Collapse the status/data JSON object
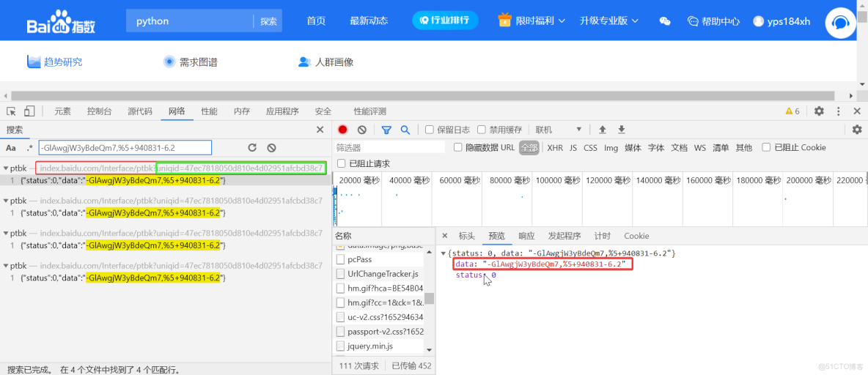This screenshot has height=375, width=868. tap(444, 253)
